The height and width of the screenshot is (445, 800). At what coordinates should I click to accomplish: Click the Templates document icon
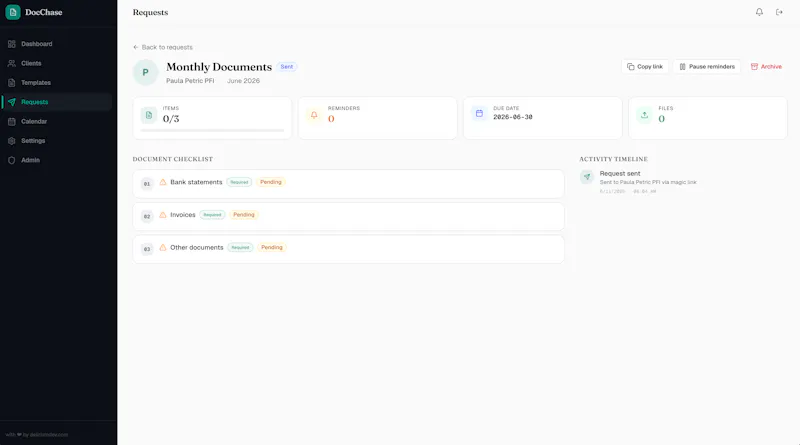pyautogui.click(x=12, y=83)
